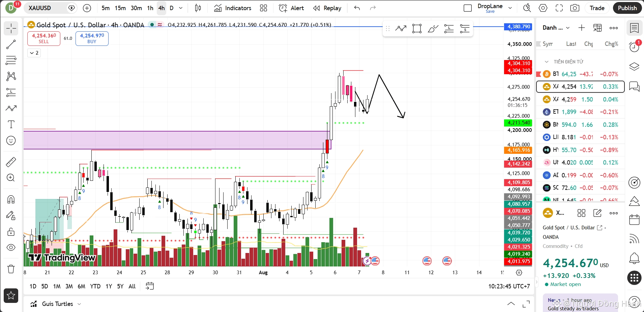644x312 pixels.
Task: Open the candlestick chart type selector
Action: pos(198,8)
